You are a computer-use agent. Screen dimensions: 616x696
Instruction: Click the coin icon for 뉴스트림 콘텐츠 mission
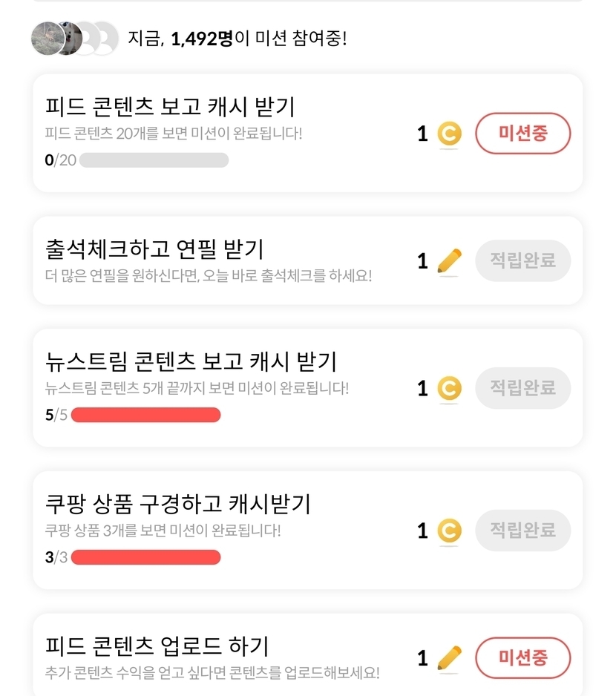(448, 388)
